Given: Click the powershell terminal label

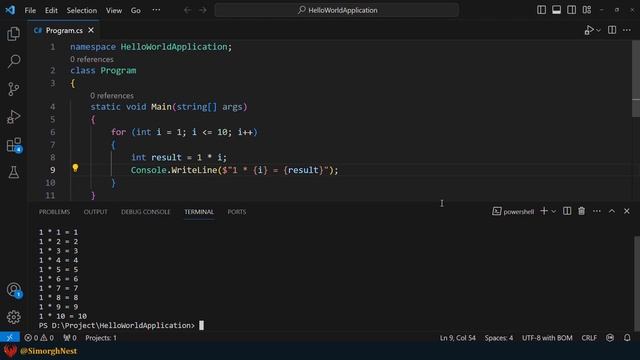Looking at the screenshot, I should point(513,211).
